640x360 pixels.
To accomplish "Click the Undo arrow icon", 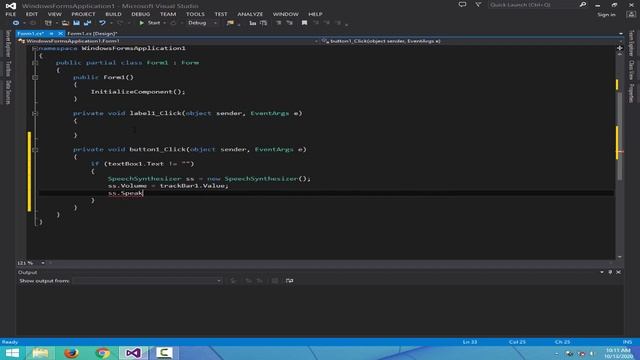I will [x=102, y=23].
